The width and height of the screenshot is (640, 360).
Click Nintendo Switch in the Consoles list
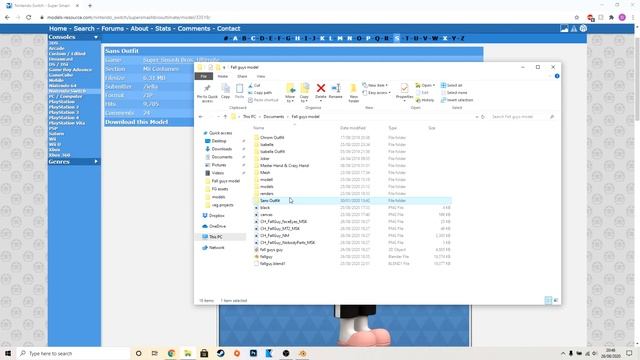[67, 91]
